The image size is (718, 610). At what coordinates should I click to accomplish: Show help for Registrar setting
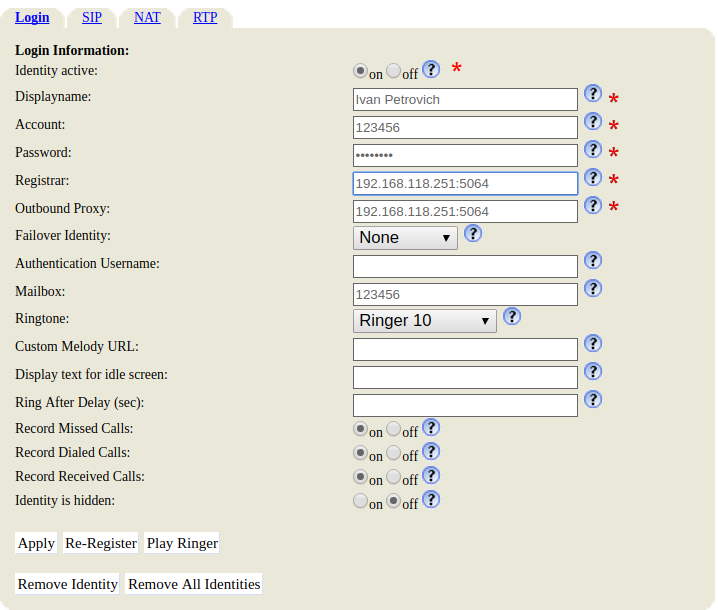click(592, 178)
